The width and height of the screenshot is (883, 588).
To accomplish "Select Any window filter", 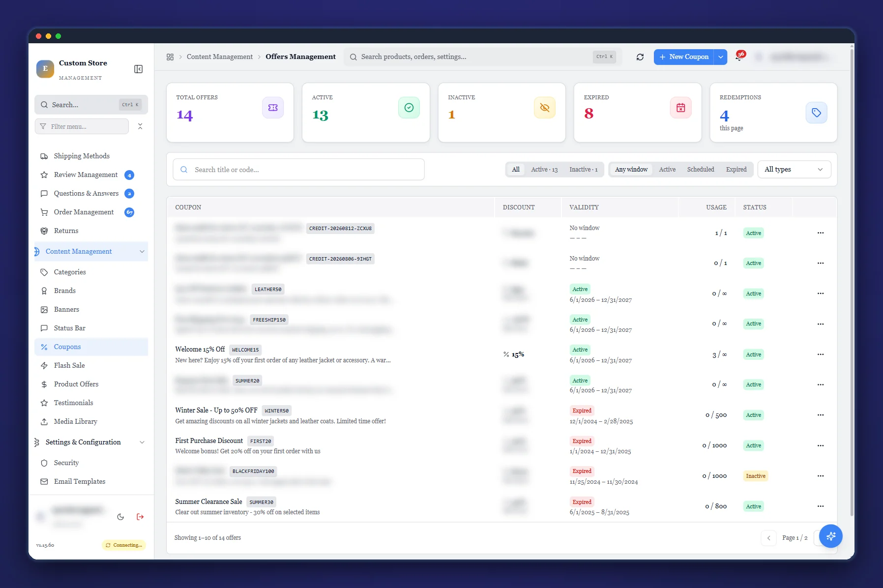I will pos(631,170).
